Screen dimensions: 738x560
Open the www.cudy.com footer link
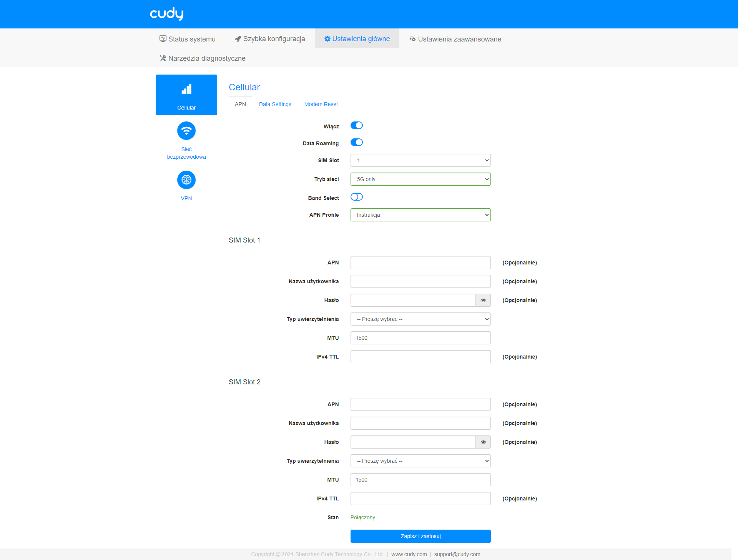(x=409, y=554)
